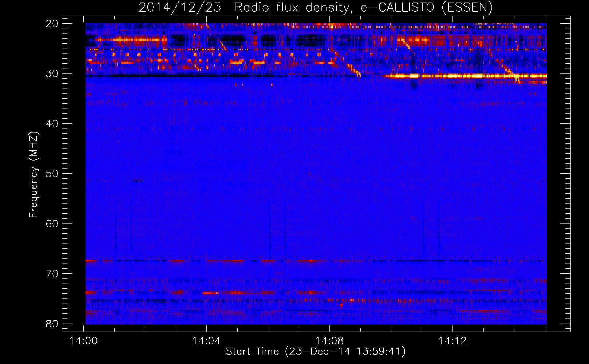Viewport: 589px width, 364px height.
Task: Click the plot title "2014/12/23 Radio flux density, e-CALLISTO (ESSEN)"
Action: 316,8
